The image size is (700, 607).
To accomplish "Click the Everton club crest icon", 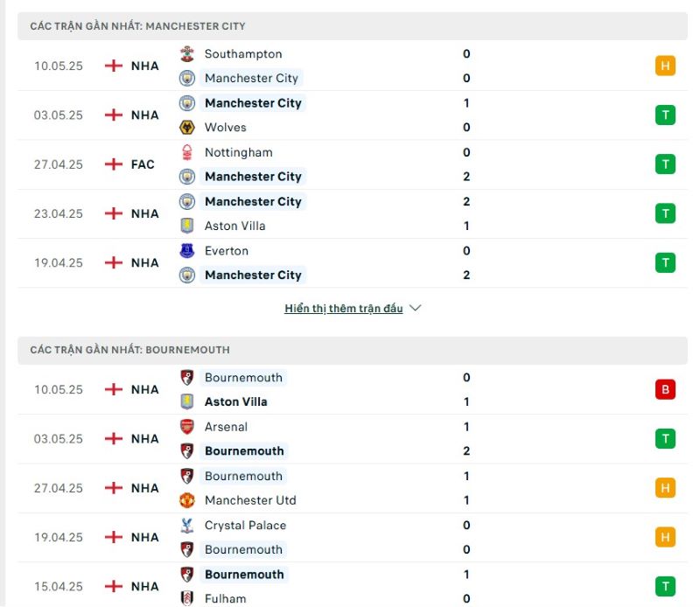I will 187,251.
